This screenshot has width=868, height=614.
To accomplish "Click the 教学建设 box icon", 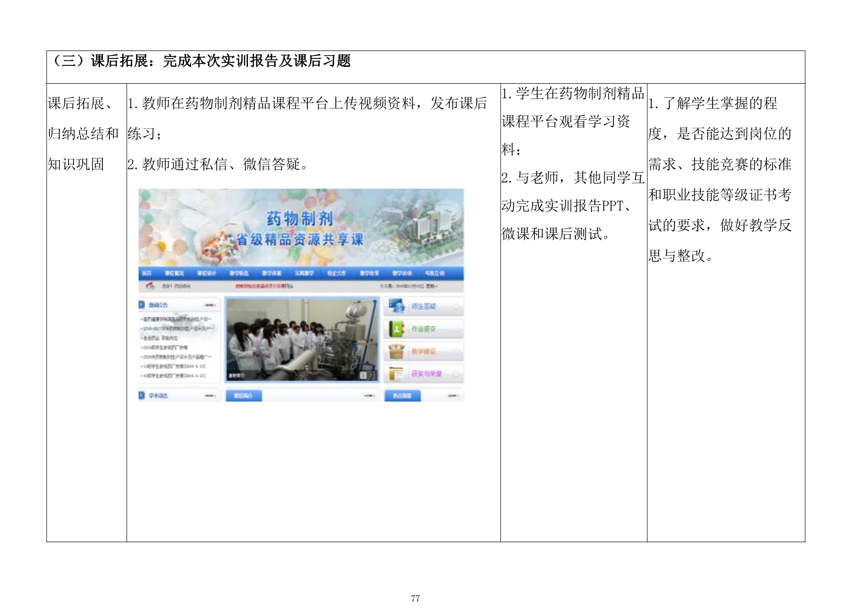I will (x=397, y=351).
